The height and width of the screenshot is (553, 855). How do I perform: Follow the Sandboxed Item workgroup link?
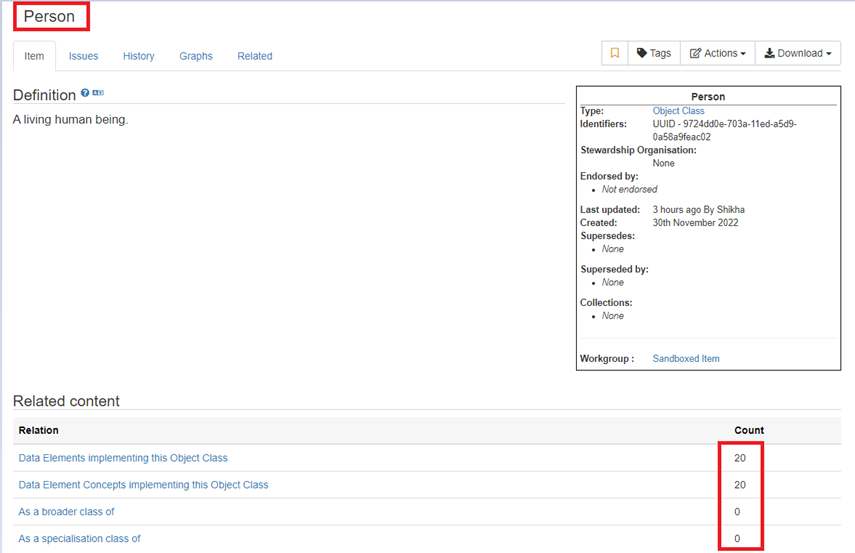coord(685,358)
